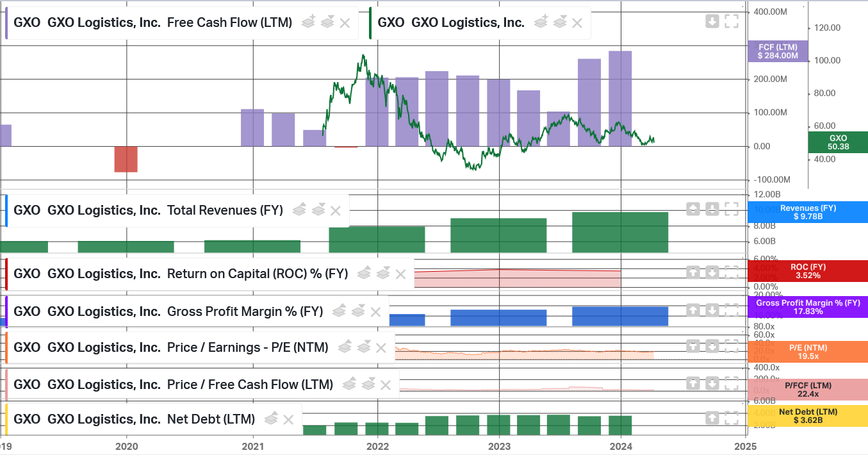Move the Total Revenues pane up
The width and height of the screenshot is (868, 455).
pos(693,209)
